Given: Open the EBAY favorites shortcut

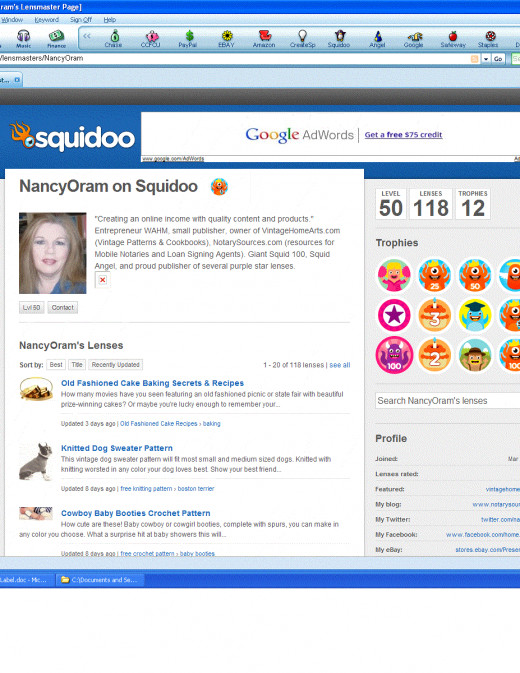Looking at the screenshot, I should (227, 39).
